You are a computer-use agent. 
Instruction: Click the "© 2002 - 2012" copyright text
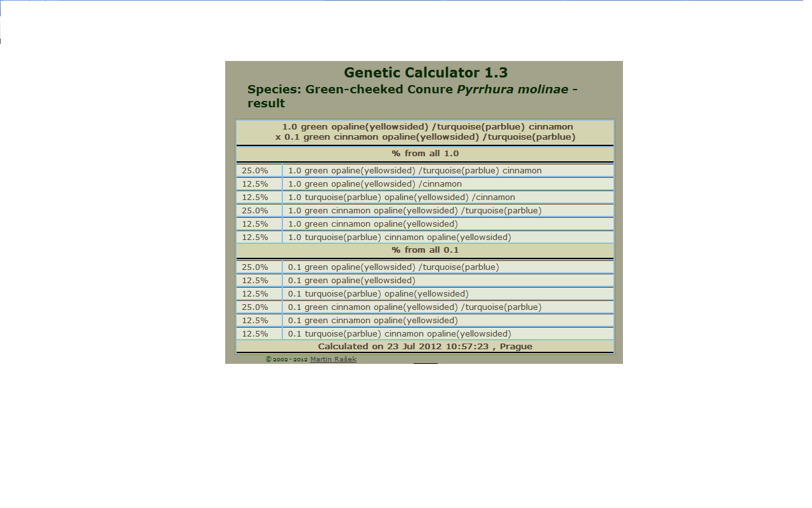286,359
